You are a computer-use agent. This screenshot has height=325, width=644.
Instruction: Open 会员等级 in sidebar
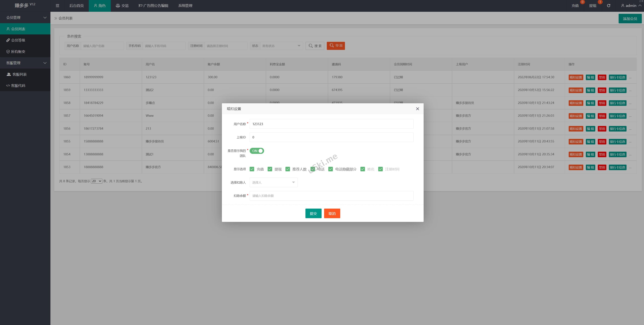pos(18,40)
